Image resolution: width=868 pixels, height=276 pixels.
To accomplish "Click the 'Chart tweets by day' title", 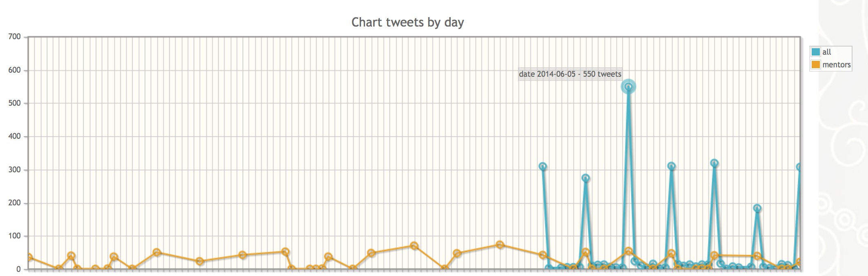I will 407,22.
